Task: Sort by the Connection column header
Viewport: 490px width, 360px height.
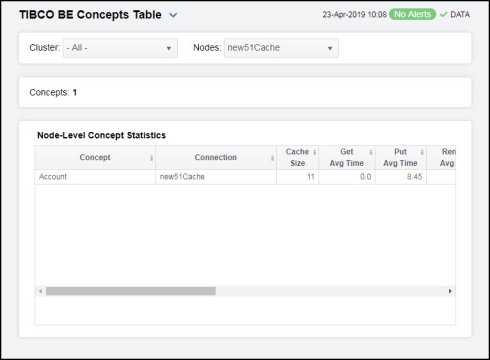Action: tap(216, 158)
